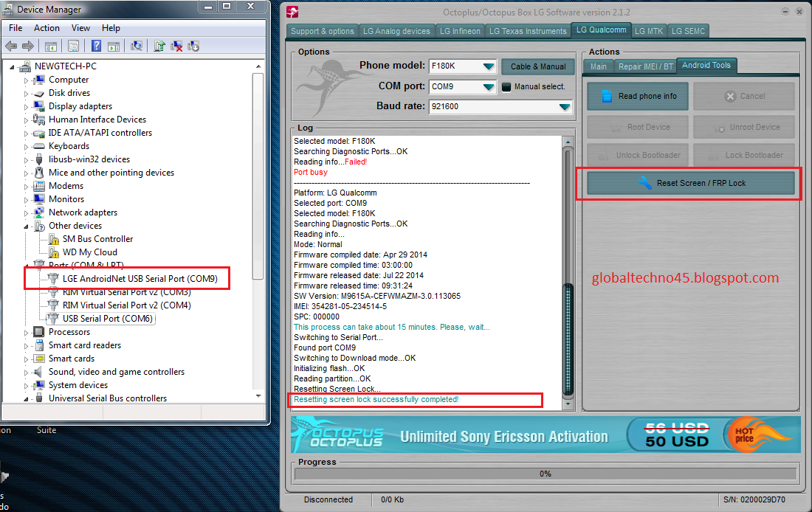
Task: Click the Network adapters device icon
Action: (39, 212)
